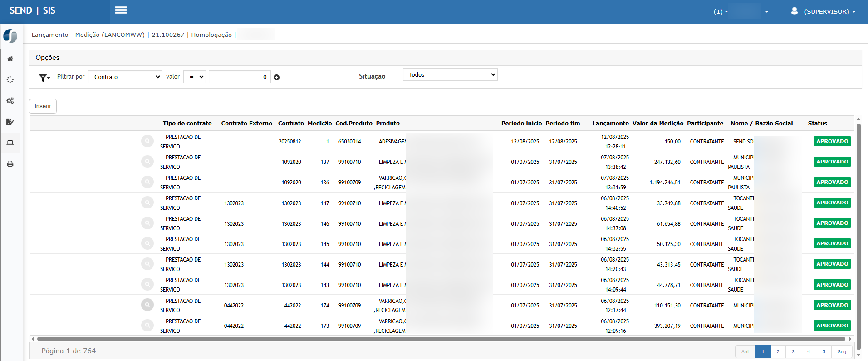The height and width of the screenshot is (361, 868).
Task: Go to home via sidebar house icon
Action: click(10, 59)
